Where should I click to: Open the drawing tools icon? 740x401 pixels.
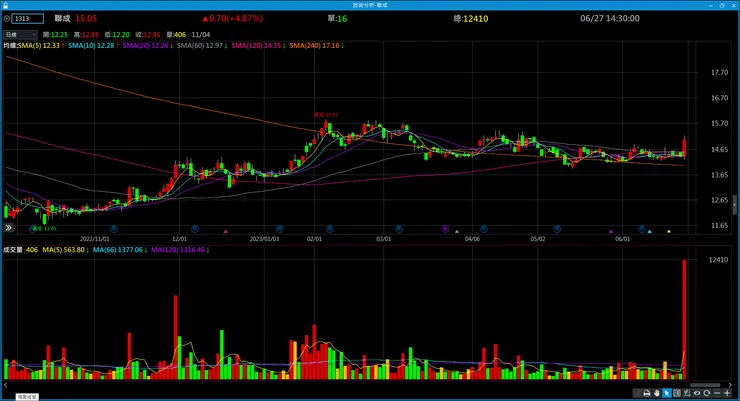tap(687, 393)
